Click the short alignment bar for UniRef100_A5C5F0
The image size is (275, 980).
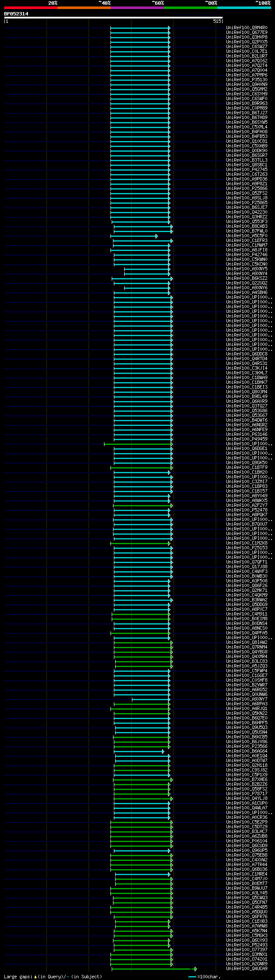point(134,236)
